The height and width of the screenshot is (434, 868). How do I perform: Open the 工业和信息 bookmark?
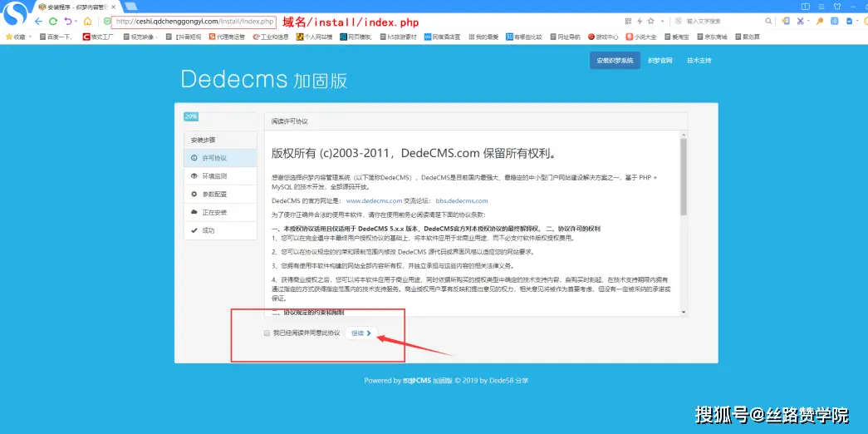271,37
